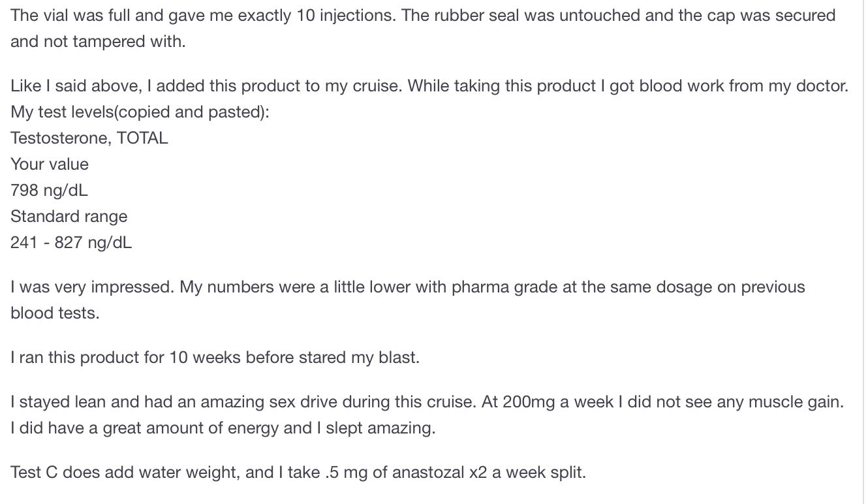Click the "Testosterone, TOTAL" text line
868x504 pixels.
pyautogui.click(x=89, y=138)
